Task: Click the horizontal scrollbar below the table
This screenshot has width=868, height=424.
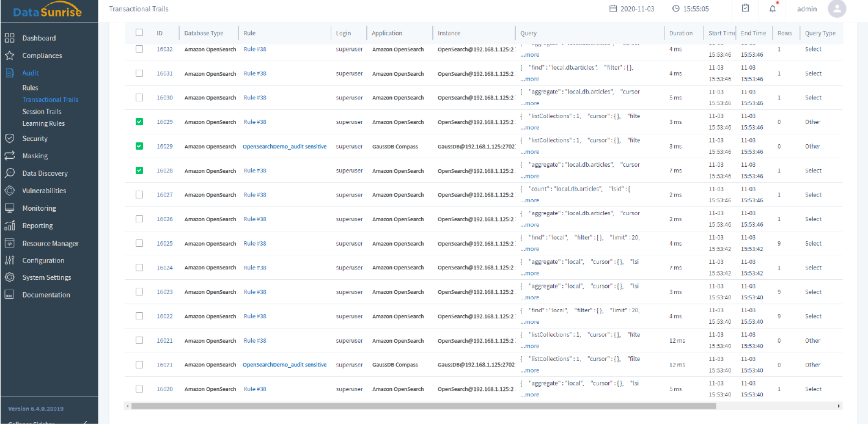Action: click(x=423, y=406)
